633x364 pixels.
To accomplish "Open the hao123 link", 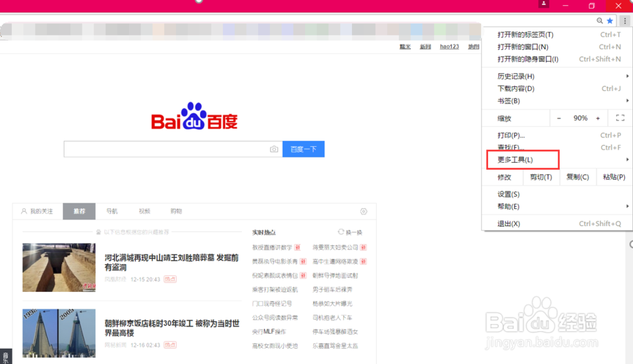I will click(449, 47).
